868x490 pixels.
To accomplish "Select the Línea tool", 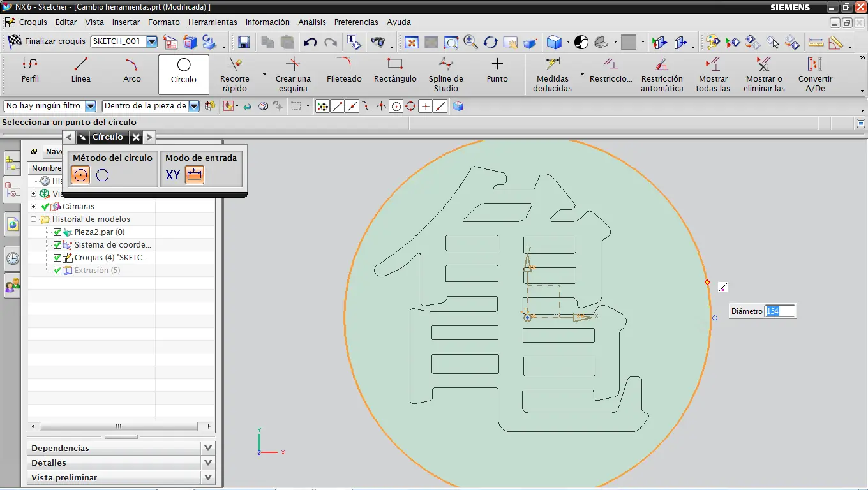I will [x=81, y=70].
